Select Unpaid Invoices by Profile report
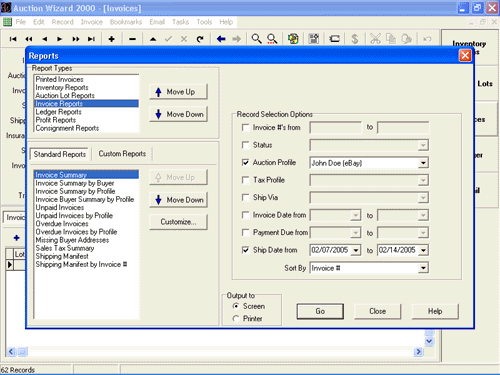Screen dimensions: 500x375 86,215
